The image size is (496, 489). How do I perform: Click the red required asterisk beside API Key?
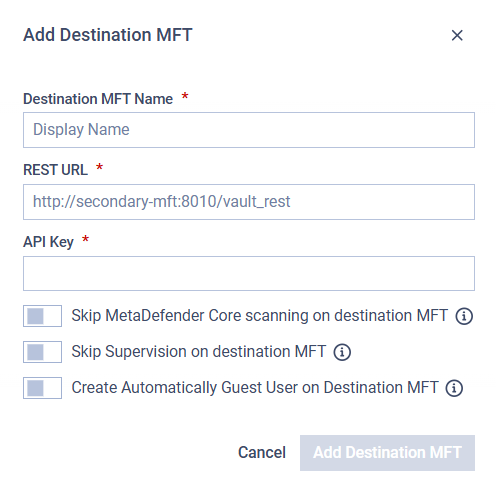point(86,239)
